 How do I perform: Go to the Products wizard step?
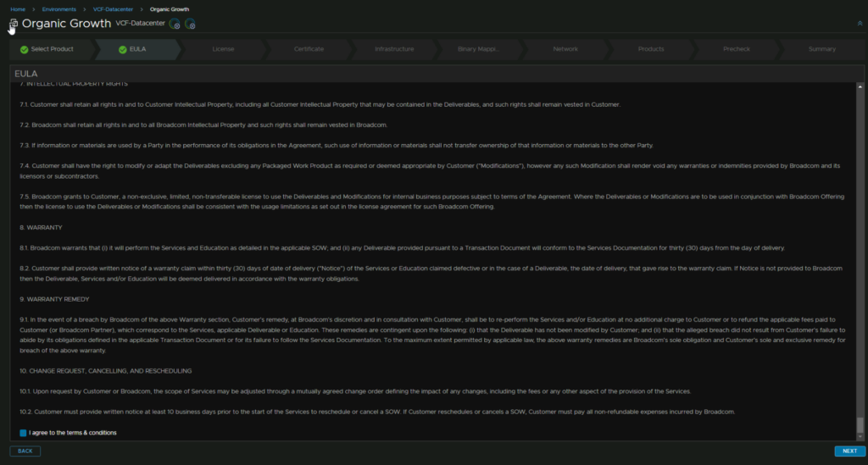(651, 49)
